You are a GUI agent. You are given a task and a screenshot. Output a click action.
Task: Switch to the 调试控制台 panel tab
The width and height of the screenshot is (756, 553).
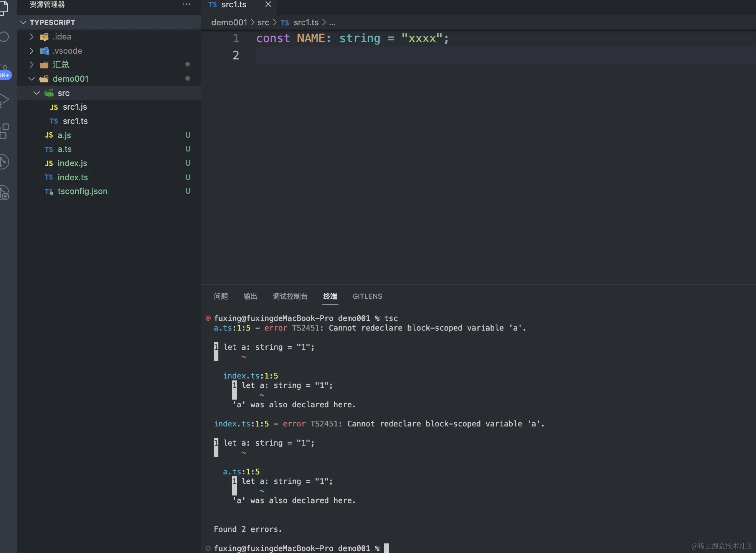pyautogui.click(x=290, y=296)
